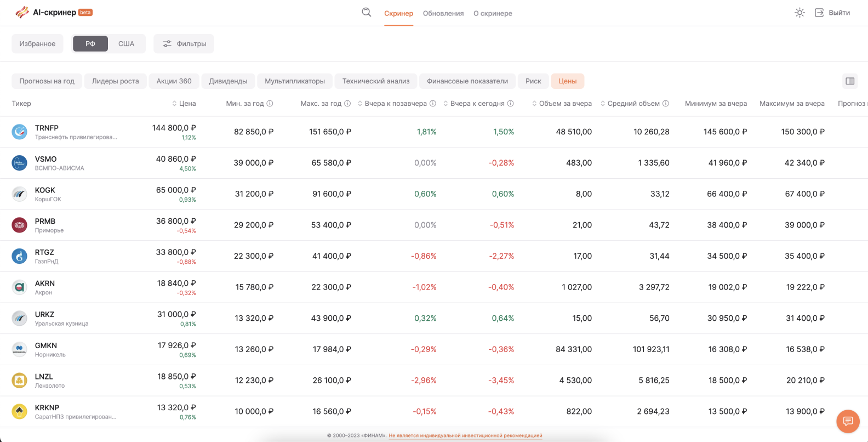Select the Цены tab
Screen dimensions: 868x442
[x=568, y=81]
